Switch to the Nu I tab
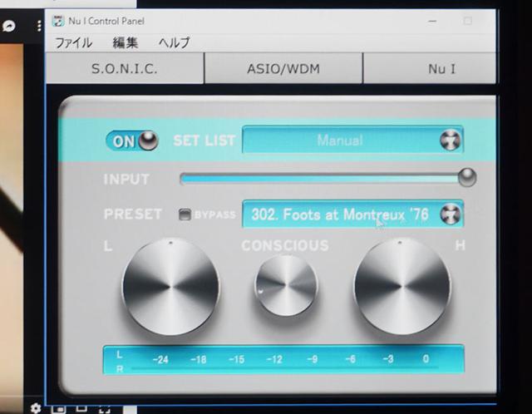 (x=430, y=68)
